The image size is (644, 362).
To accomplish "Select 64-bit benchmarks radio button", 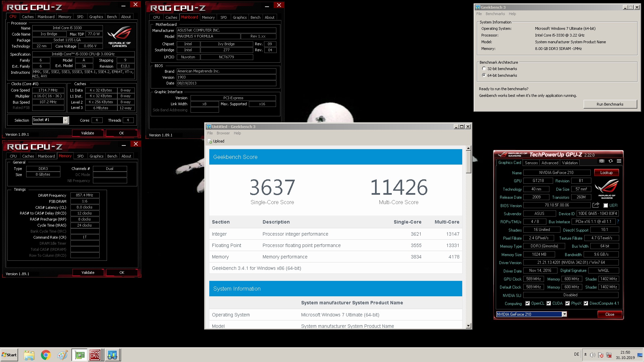I will coord(484,75).
